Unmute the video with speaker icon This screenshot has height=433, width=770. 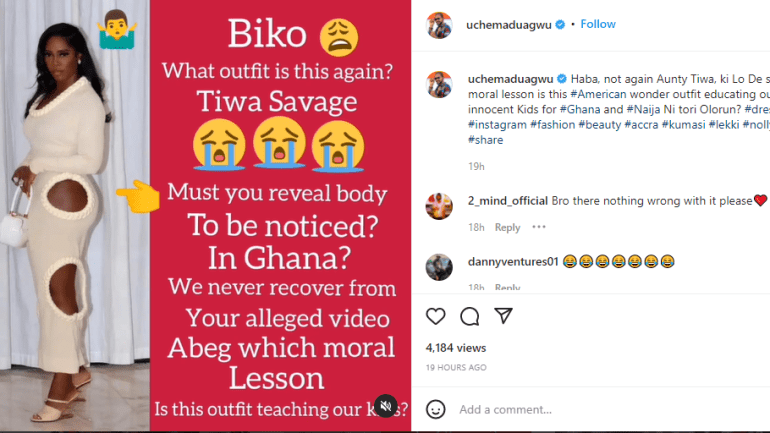(385, 405)
